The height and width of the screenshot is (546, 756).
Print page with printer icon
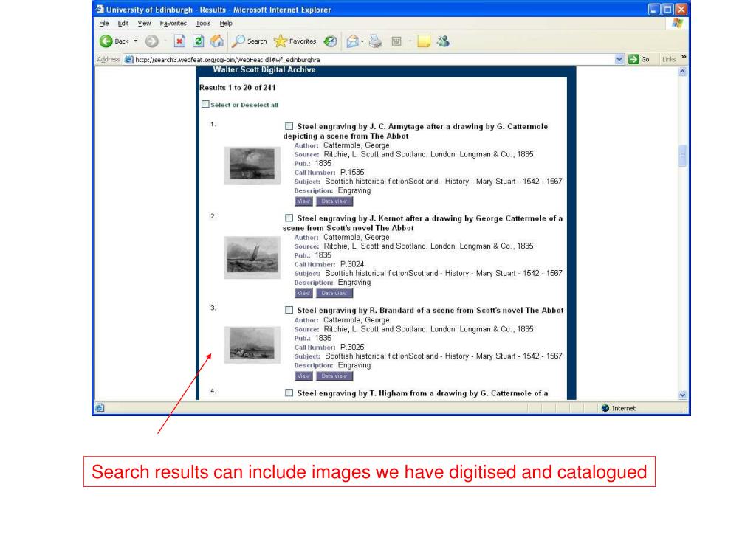coord(376,42)
